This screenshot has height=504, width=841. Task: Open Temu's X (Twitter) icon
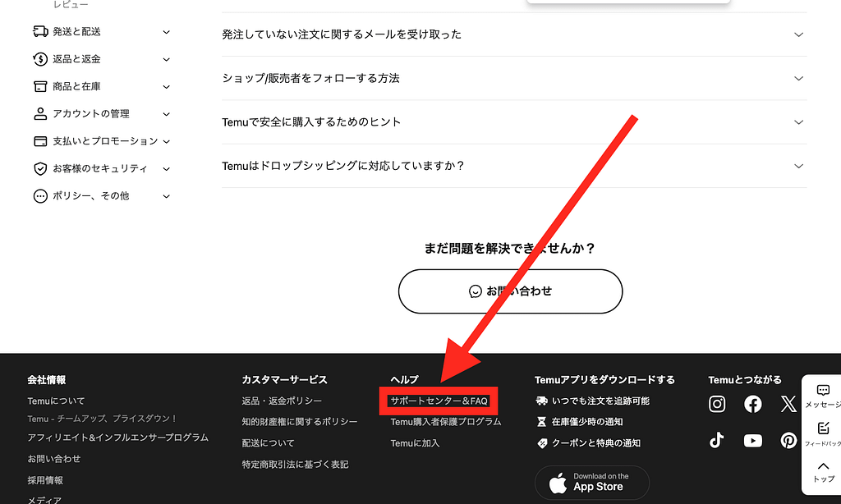click(788, 404)
